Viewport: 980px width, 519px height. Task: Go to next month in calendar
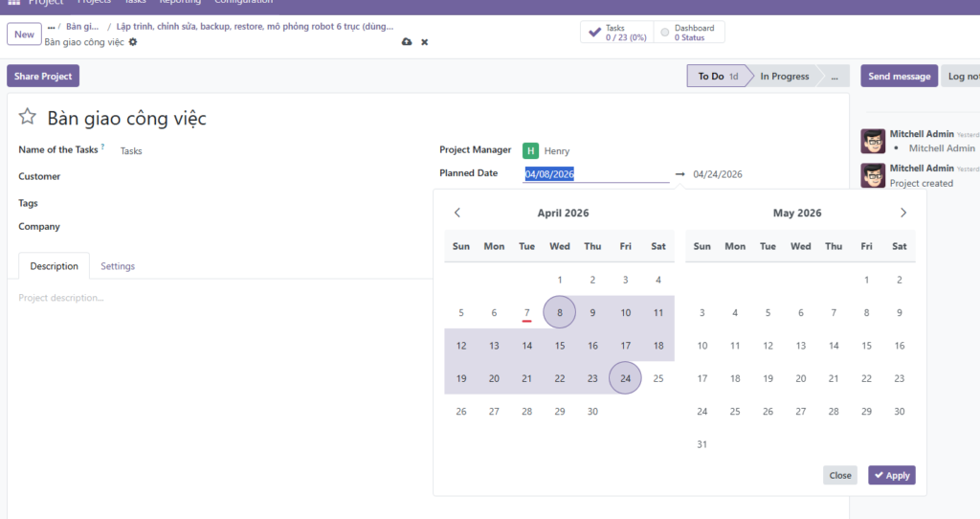coord(902,213)
